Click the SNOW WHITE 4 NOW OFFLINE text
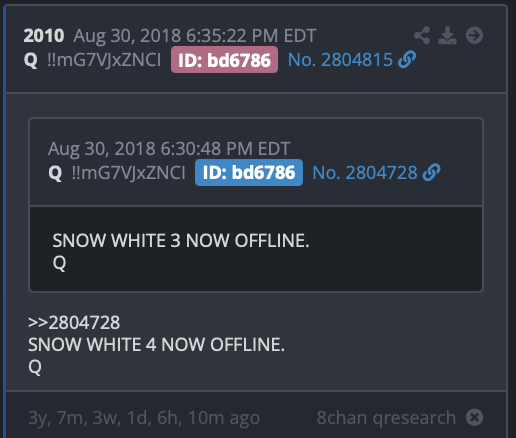Image resolution: width=516 pixels, height=438 pixels. tap(156, 345)
